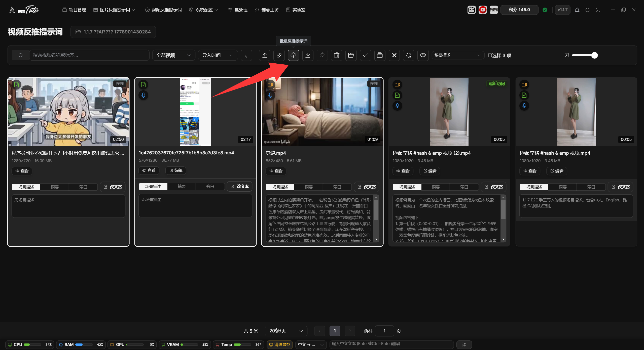Image resolution: width=644 pixels, height=350 pixels.
Task: Click the checkmark select-all icon in toolbar
Action: click(365, 55)
